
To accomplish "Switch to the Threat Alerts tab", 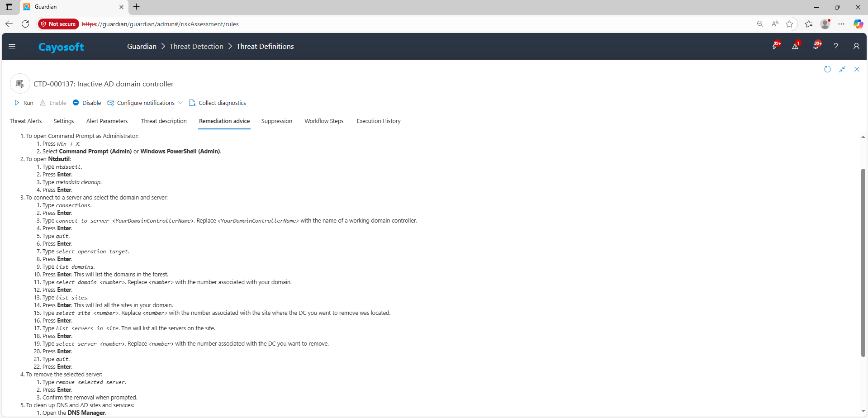I will [x=26, y=121].
